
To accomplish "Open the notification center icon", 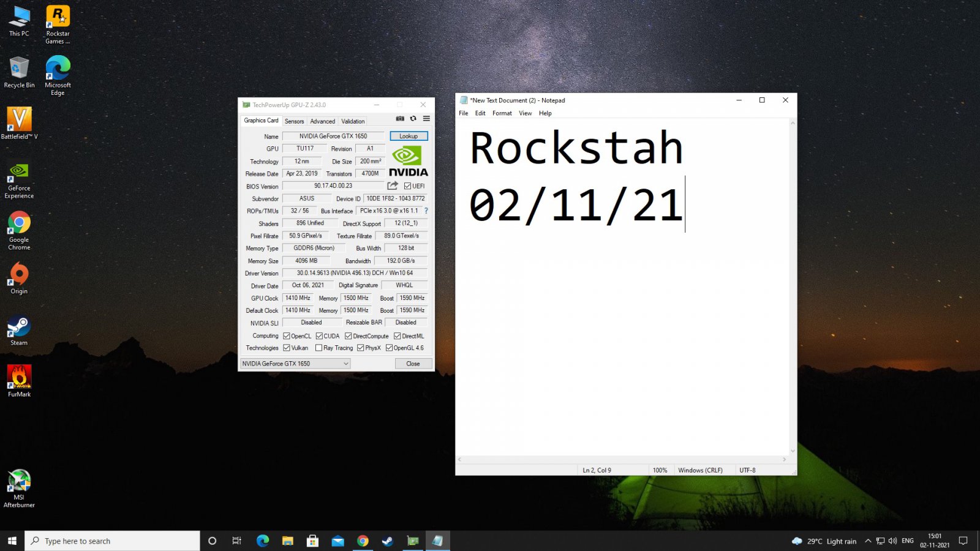I will [963, 541].
